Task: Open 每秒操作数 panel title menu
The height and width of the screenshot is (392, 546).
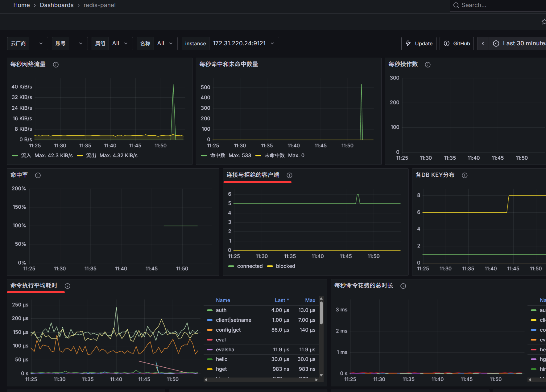Action: 403,64
